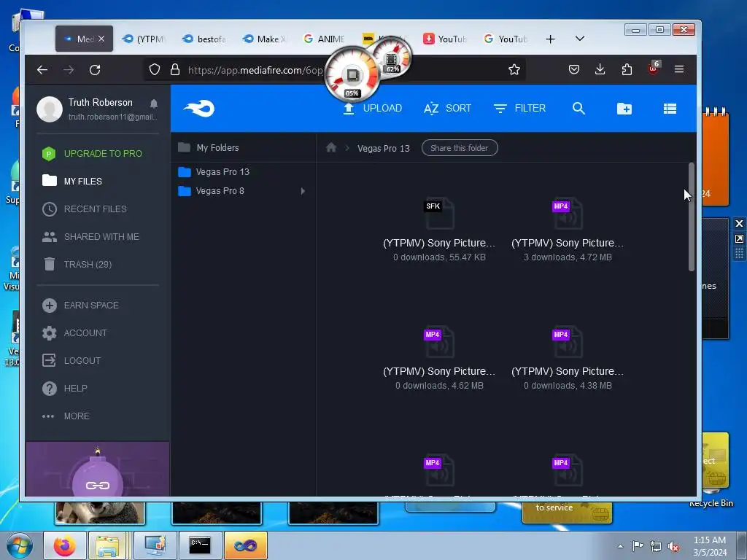This screenshot has width=747, height=560.
Task: Click the uBlock Origin icon
Action: click(653, 68)
